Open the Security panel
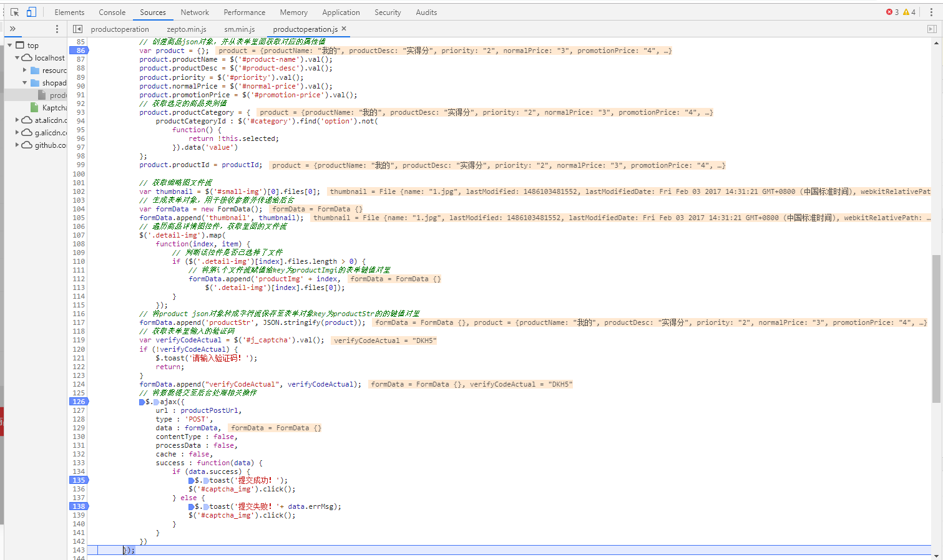Viewport: 943px width, 560px height. click(x=388, y=12)
